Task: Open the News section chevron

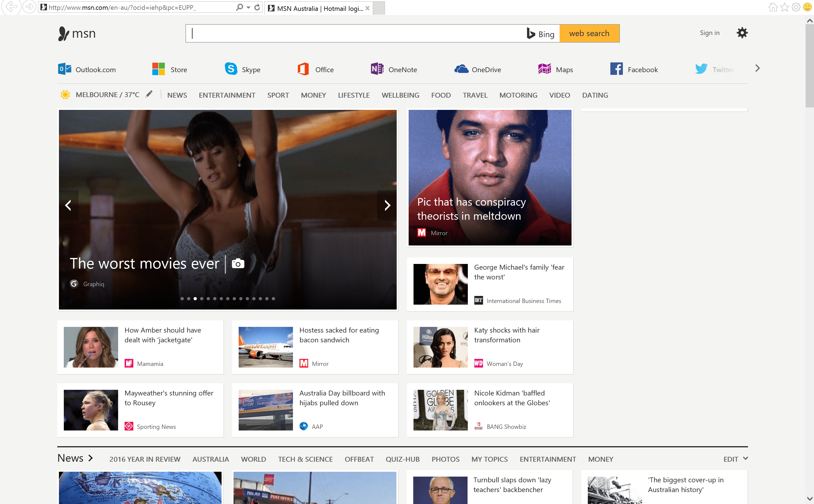Action: pos(90,458)
